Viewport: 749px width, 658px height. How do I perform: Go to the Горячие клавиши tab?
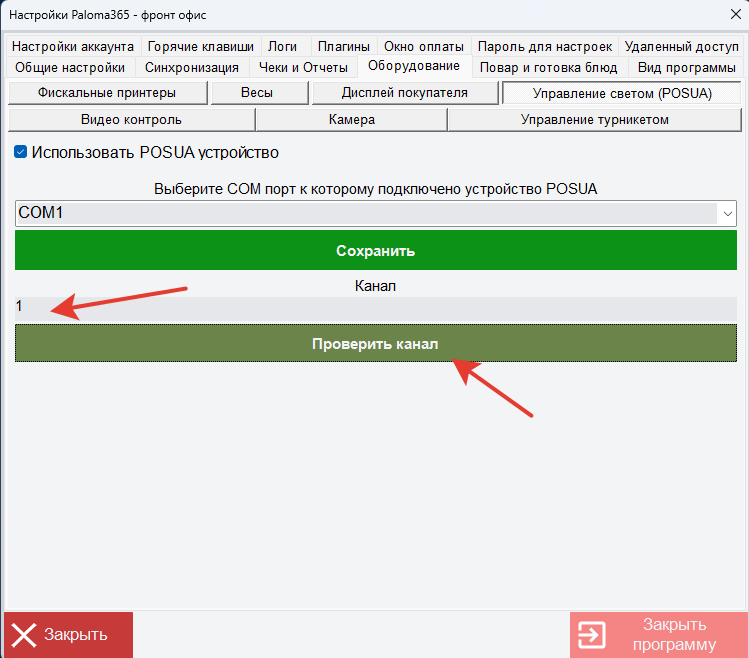pyautogui.click(x=200, y=46)
